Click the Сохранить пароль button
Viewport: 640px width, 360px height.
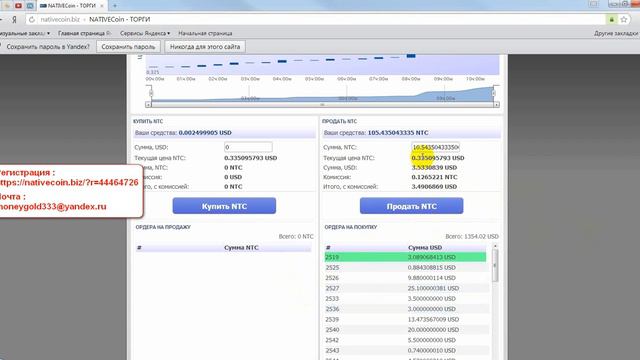(128, 47)
